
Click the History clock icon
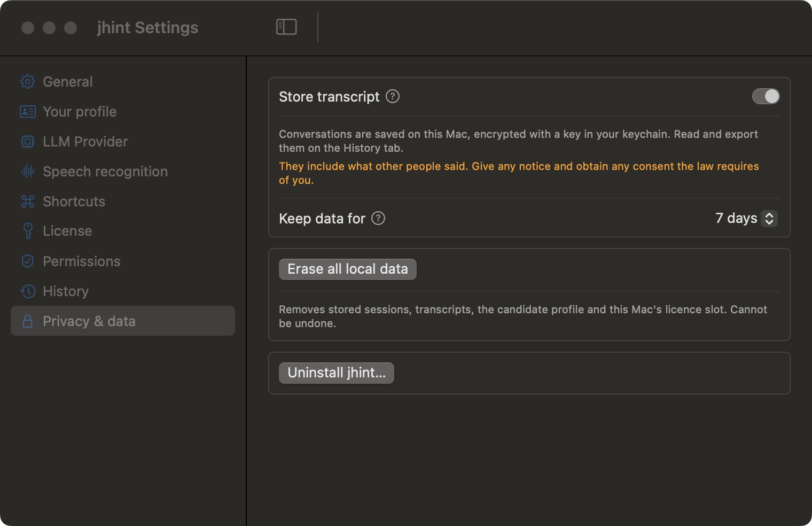[x=28, y=291]
